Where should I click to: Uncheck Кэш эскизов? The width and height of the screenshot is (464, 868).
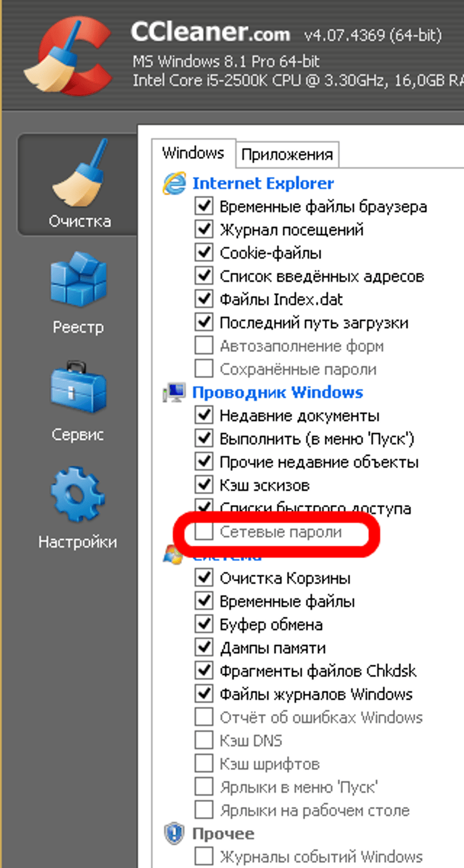point(204,485)
